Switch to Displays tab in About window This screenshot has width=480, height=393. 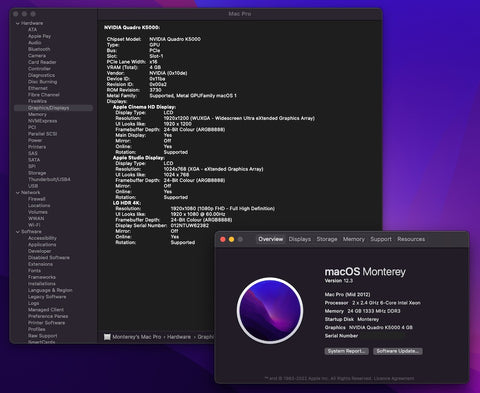300,239
